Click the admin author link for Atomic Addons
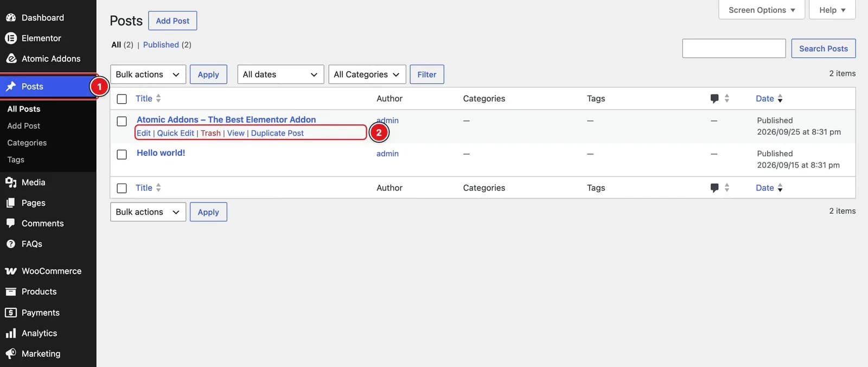868x367 pixels. [387, 121]
